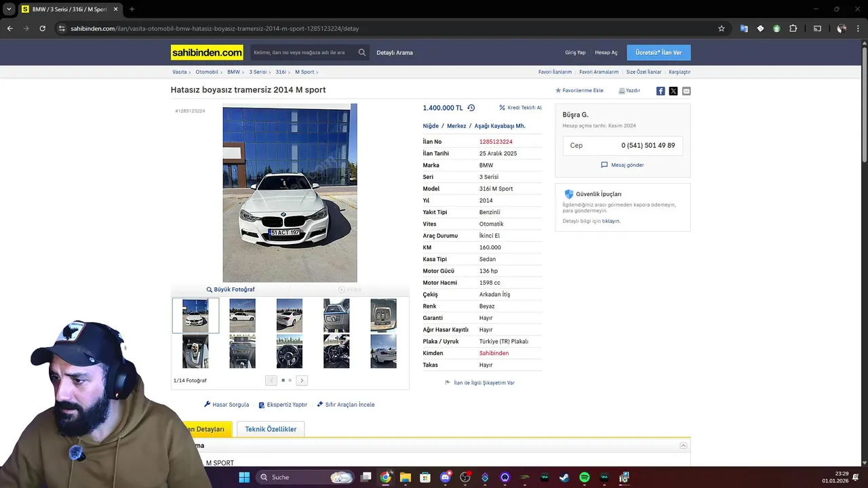
Task: Select the last thumbnail in bottom row
Action: coord(383,351)
